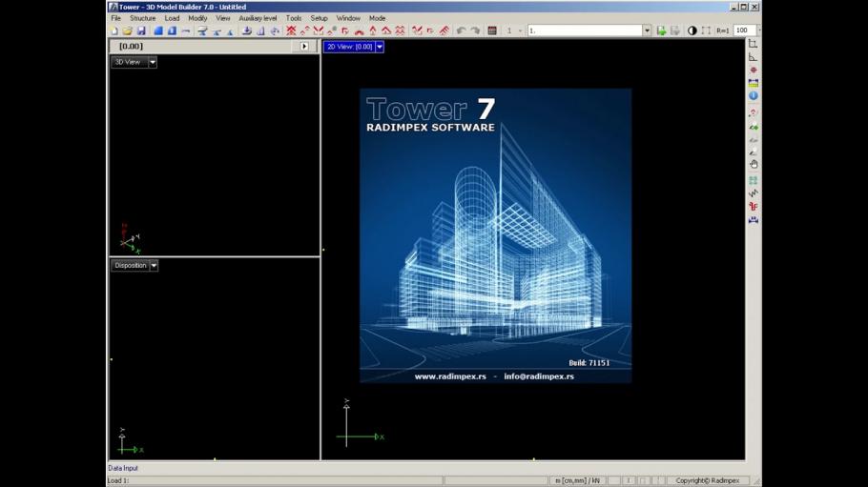Click the green grid icon in right toolbar

[754, 180]
